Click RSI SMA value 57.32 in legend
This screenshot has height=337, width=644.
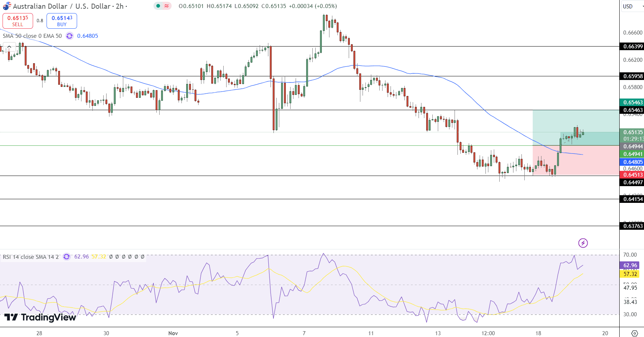pyautogui.click(x=99, y=257)
